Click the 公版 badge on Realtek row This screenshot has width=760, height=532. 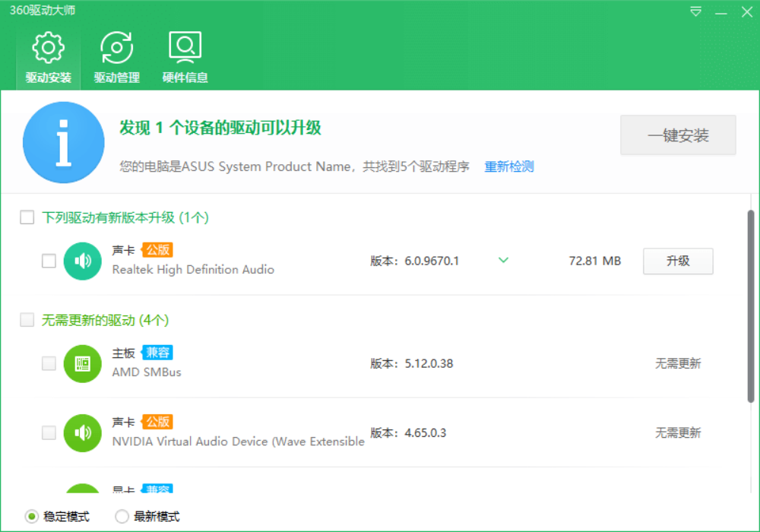coord(157,250)
